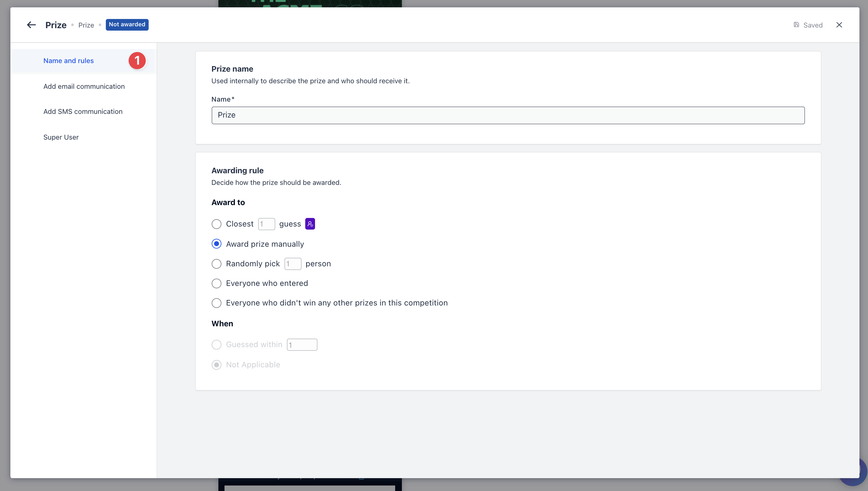868x491 pixels.
Task: Click the Not awarded status badge
Action: tap(127, 24)
